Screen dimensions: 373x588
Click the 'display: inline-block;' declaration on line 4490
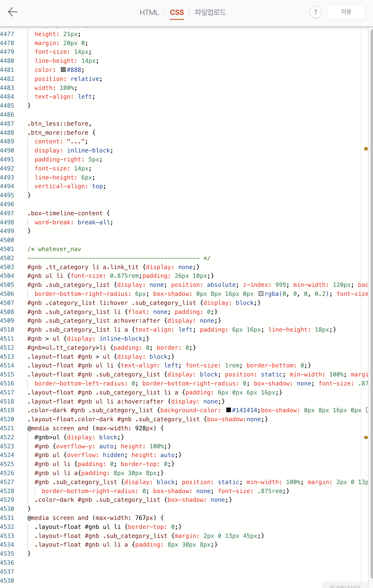point(74,150)
